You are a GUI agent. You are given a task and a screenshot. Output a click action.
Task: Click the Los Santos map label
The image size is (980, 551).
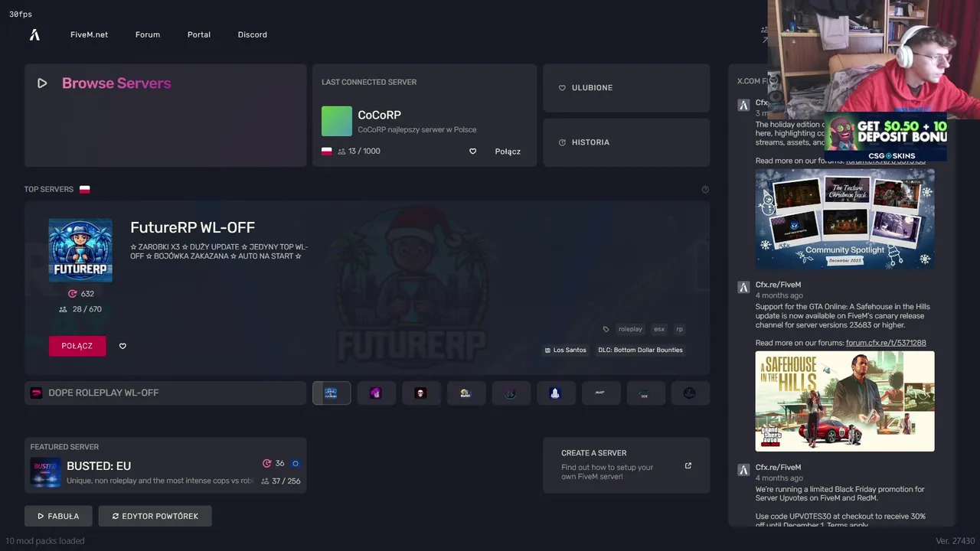point(565,350)
